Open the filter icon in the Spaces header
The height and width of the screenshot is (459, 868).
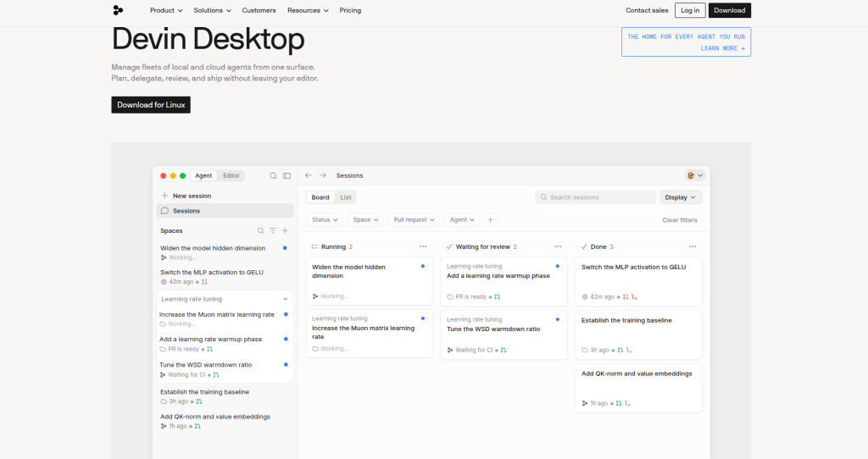[273, 230]
